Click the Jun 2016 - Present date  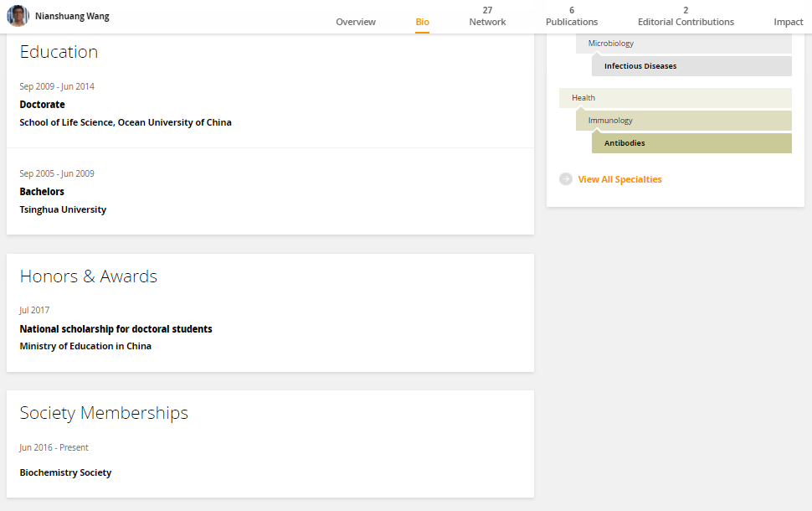(x=54, y=447)
